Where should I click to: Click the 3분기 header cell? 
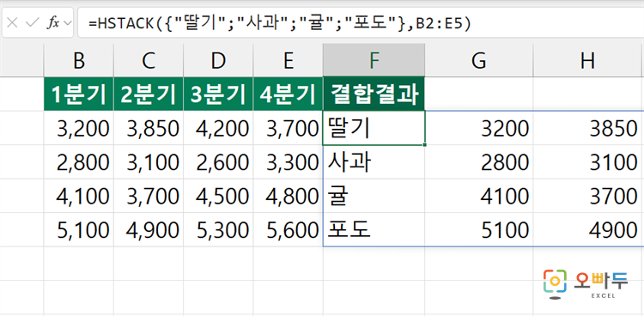[x=218, y=94]
